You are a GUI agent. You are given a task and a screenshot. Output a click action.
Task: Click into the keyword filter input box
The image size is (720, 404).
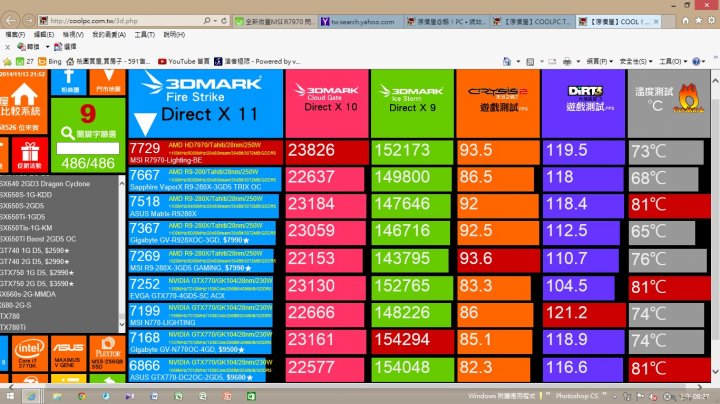[88, 148]
